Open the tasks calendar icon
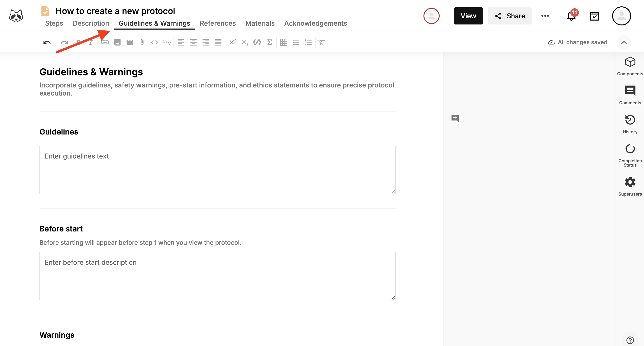Screen dimensions: 644x346 595,16
